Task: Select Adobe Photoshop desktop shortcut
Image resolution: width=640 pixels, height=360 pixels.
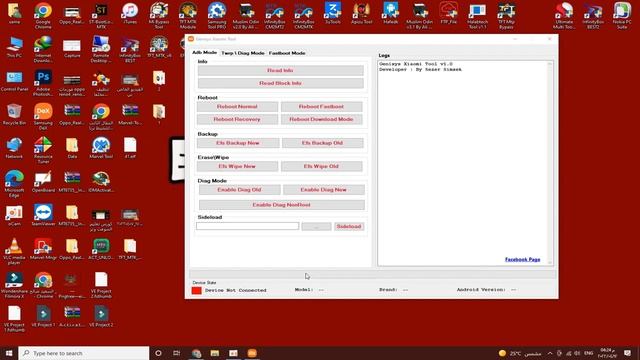Action: (43, 82)
